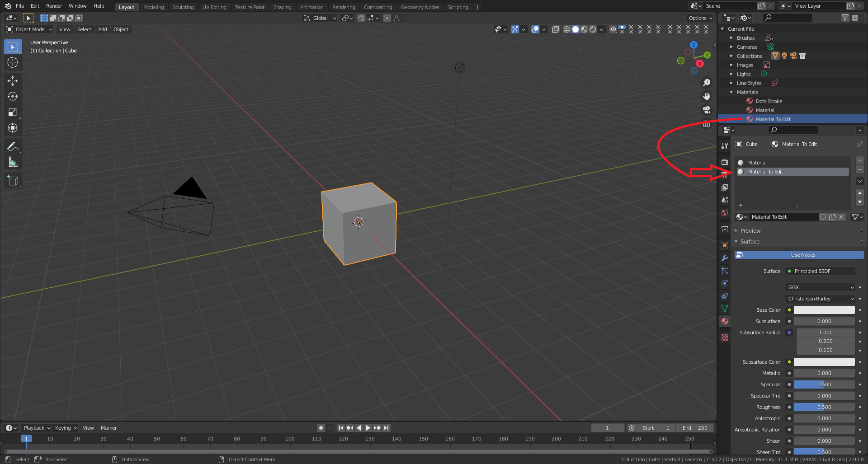Open the Texture properties tab
The height and width of the screenshot is (464, 868).
725,337
